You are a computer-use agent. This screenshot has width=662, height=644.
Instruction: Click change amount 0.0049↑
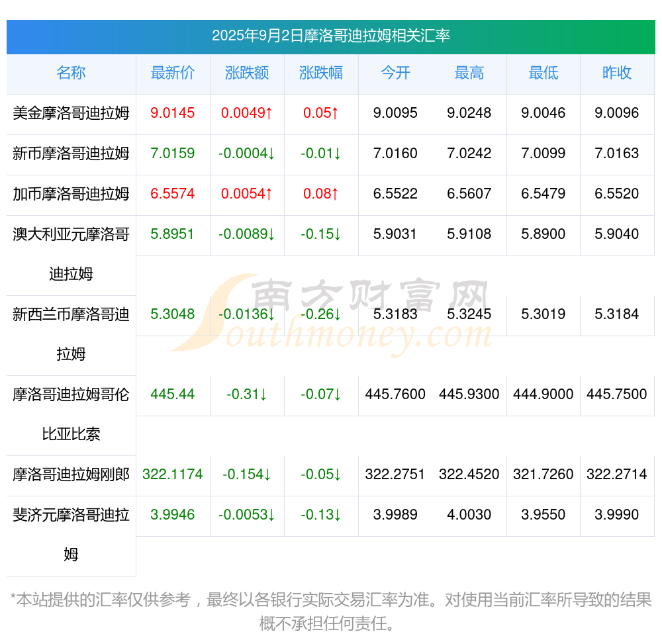point(247,113)
